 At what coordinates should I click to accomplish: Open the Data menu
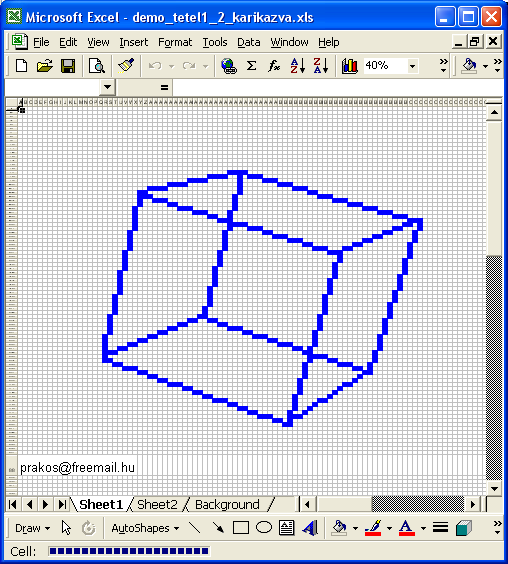pos(249,42)
